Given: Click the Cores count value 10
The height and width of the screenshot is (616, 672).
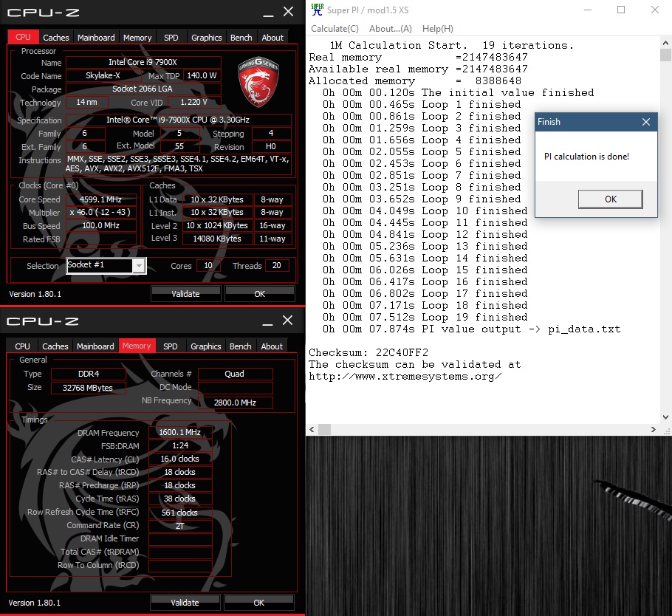Looking at the screenshot, I should tap(208, 265).
